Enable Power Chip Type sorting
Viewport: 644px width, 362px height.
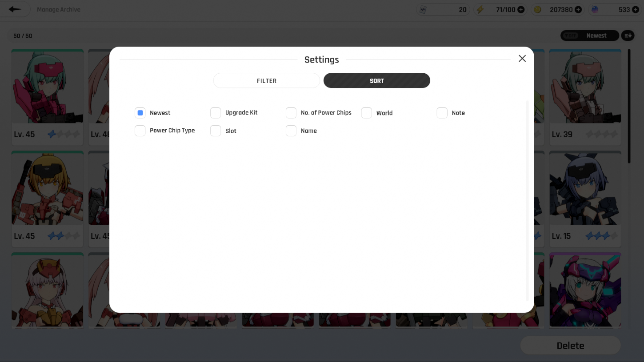[x=140, y=131]
